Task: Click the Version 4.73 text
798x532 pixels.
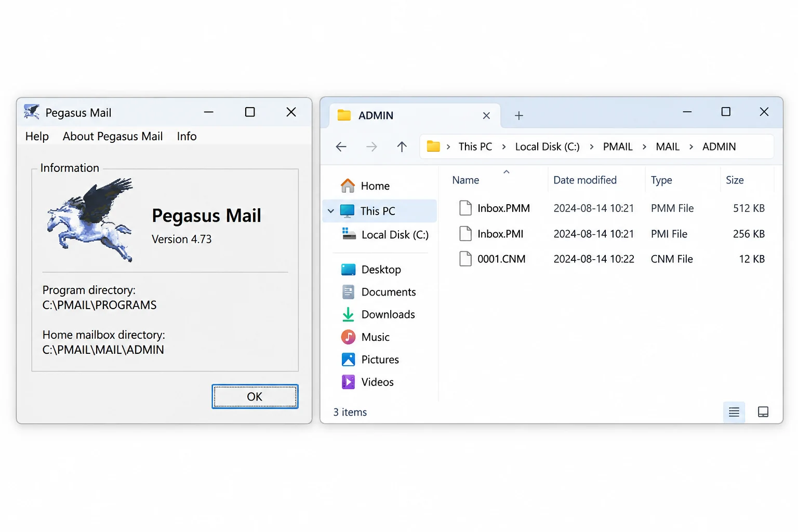Action: [x=181, y=239]
